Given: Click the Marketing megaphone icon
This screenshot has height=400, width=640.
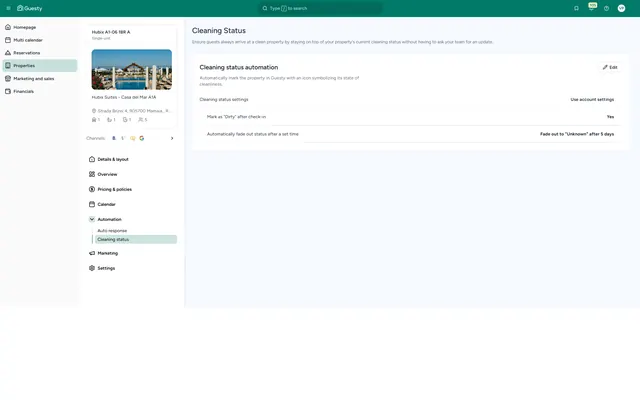Looking at the screenshot, I should click(x=92, y=253).
